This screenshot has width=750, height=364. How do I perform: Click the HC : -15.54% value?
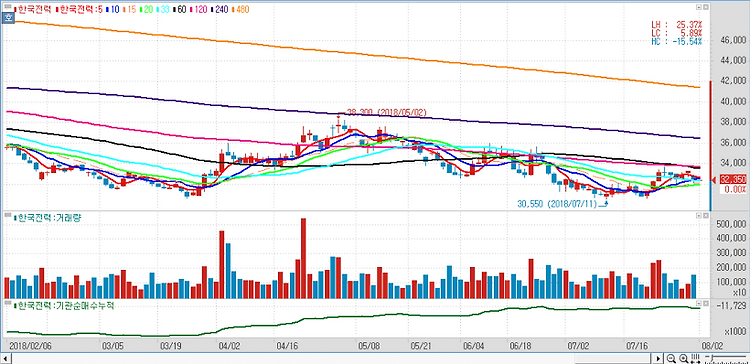pos(676,41)
